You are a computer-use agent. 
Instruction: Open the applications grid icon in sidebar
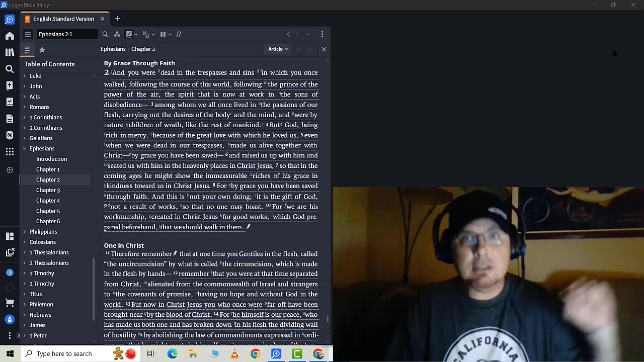(10, 151)
